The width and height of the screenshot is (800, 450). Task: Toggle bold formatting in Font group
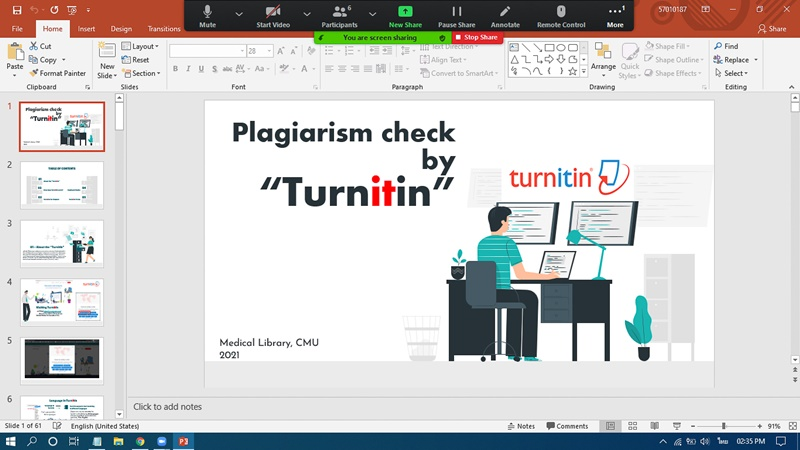175,69
